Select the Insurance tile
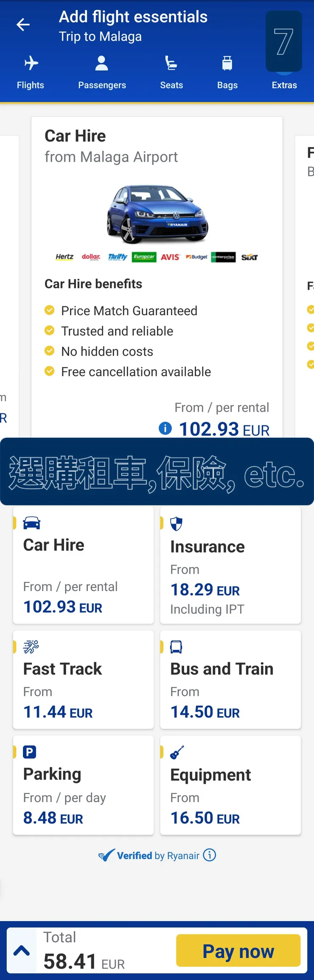The height and width of the screenshot is (980, 314). pyautogui.click(x=230, y=565)
